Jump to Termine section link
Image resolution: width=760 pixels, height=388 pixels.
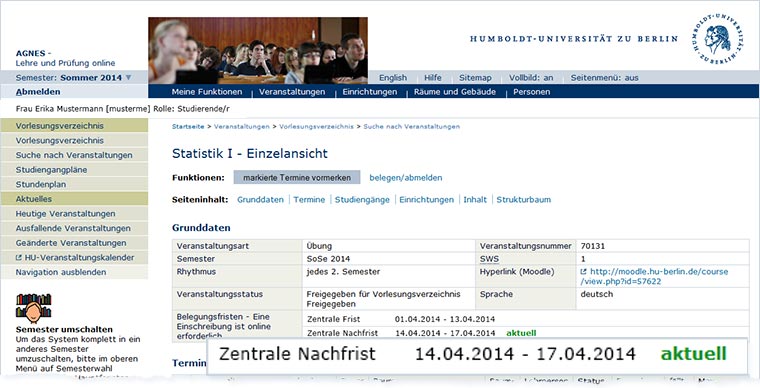309,200
